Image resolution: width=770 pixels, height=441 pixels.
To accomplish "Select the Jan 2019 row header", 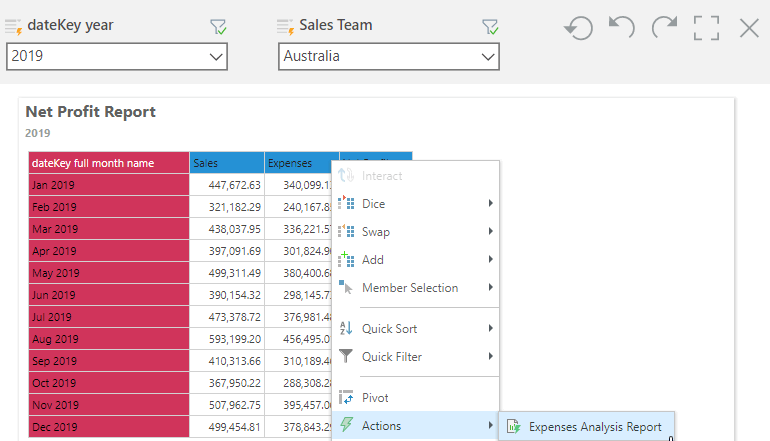I will click(109, 185).
